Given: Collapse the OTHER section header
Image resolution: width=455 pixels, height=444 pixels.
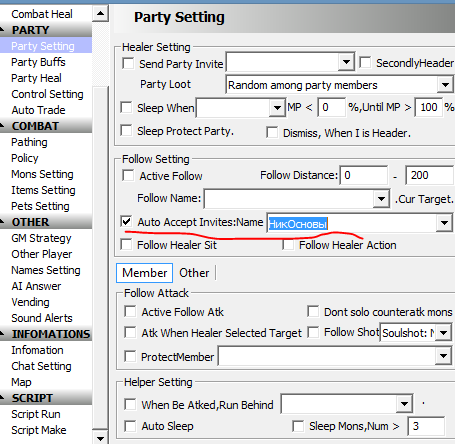Looking at the screenshot, I should point(46,222).
